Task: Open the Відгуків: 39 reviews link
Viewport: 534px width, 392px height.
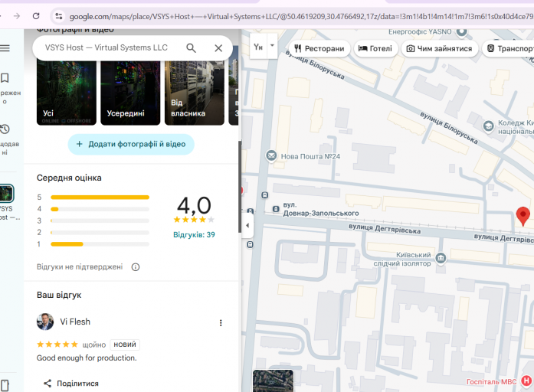Action: tap(194, 235)
